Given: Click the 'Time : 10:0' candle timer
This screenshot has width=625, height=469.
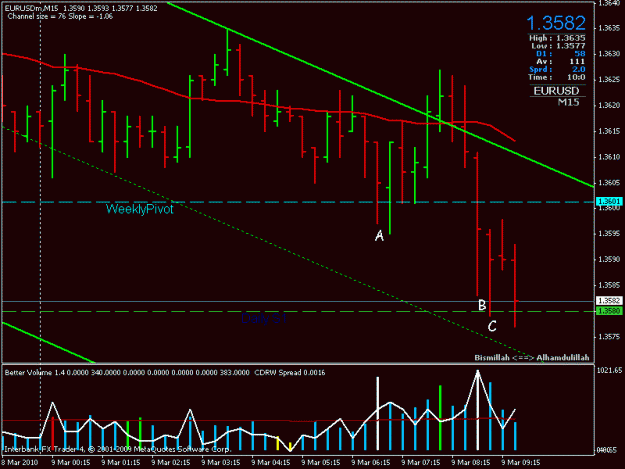Looking at the screenshot, I should pos(557,77).
